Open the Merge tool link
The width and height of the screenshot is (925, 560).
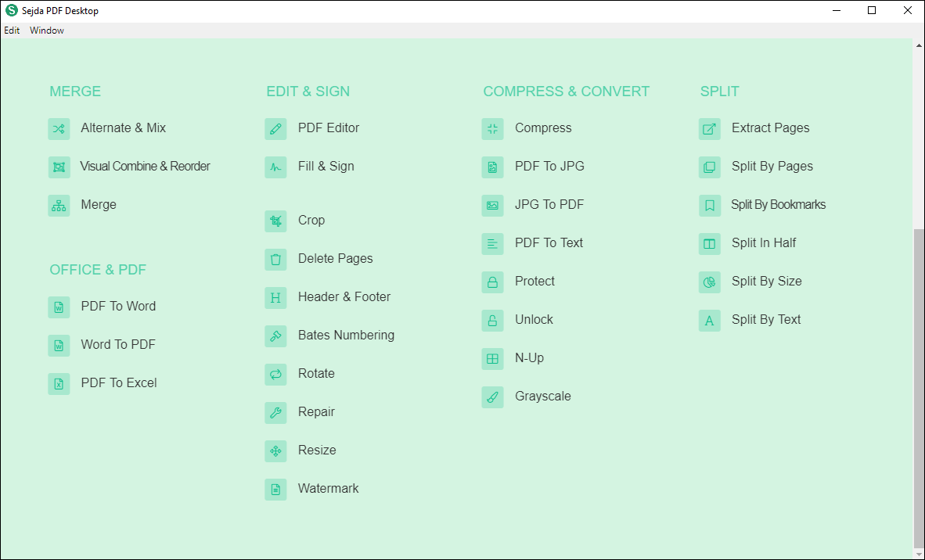[99, 205]
